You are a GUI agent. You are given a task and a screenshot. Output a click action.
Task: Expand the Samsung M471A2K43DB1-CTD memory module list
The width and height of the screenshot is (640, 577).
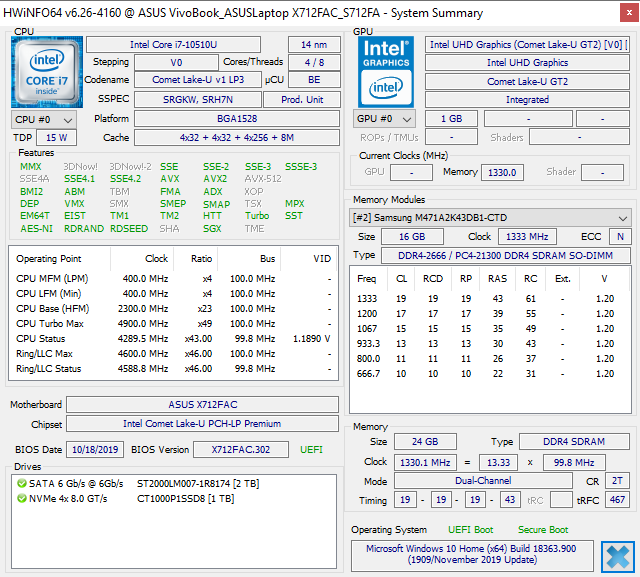coord(623,218)
